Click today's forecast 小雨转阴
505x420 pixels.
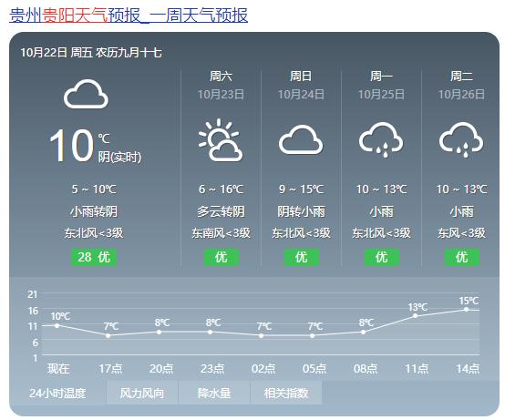[x=94, y=211]
